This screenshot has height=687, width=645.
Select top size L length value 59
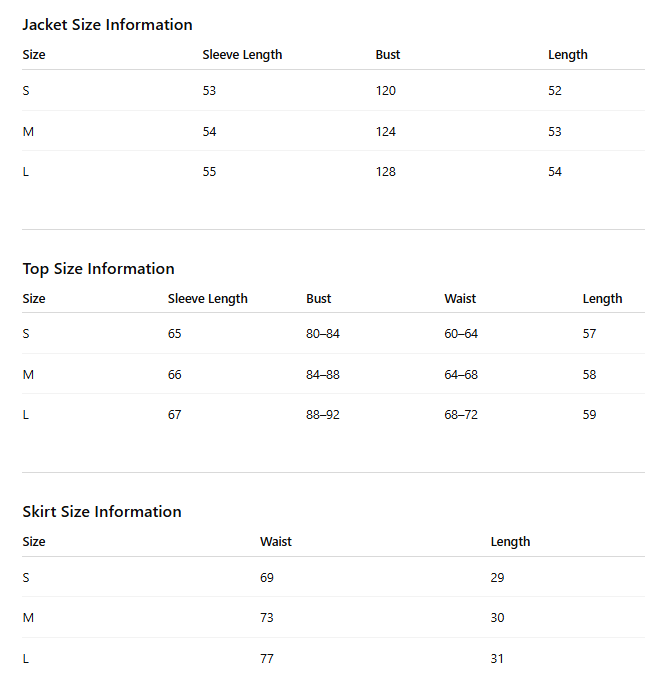tap(589, 414)
